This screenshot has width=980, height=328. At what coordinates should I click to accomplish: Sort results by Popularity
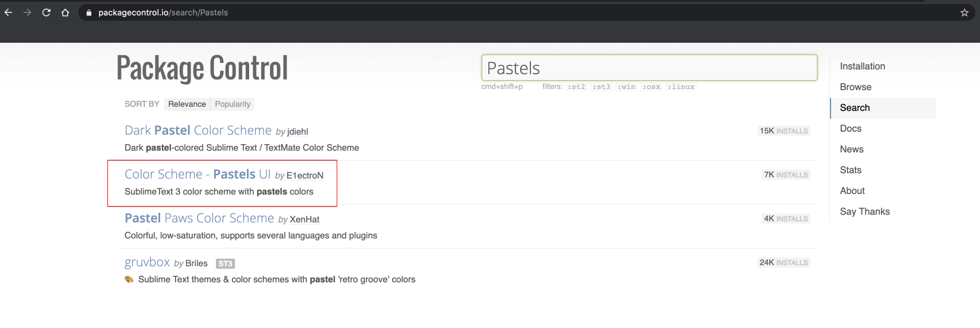click(x=233, y=104)
